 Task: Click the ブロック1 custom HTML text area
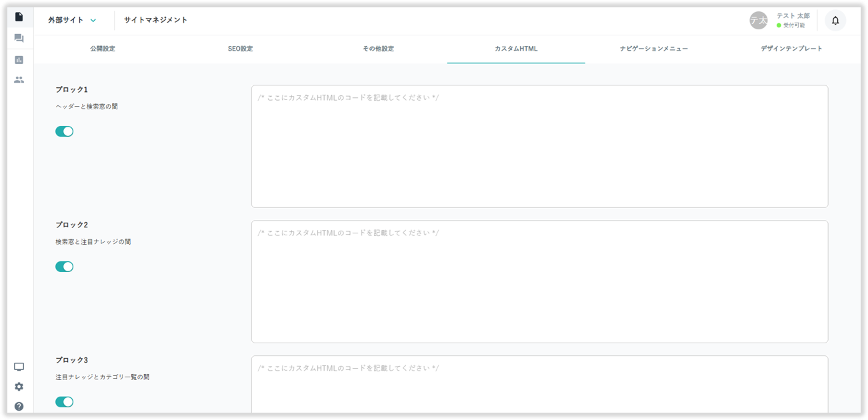click(539, 146)
